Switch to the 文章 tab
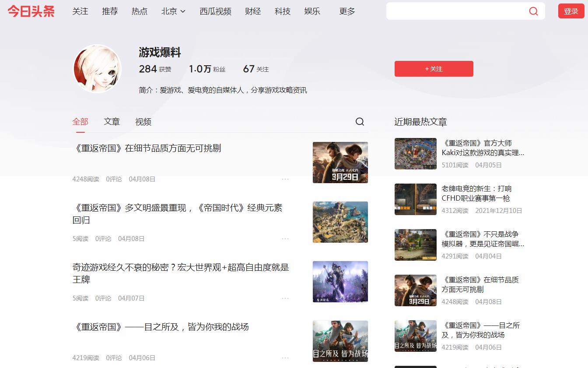Viewport: 588px width, 368px height. (112, 122)
